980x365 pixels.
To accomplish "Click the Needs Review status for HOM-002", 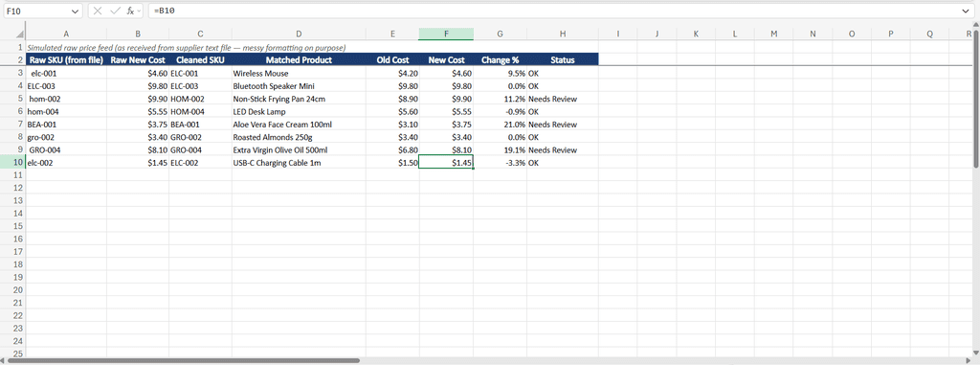I will click(552, 99).
